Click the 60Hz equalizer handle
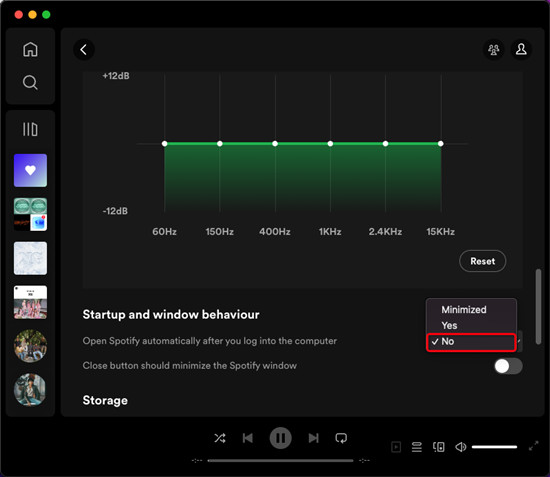This screenshot has height=477, width=550. 165,143
